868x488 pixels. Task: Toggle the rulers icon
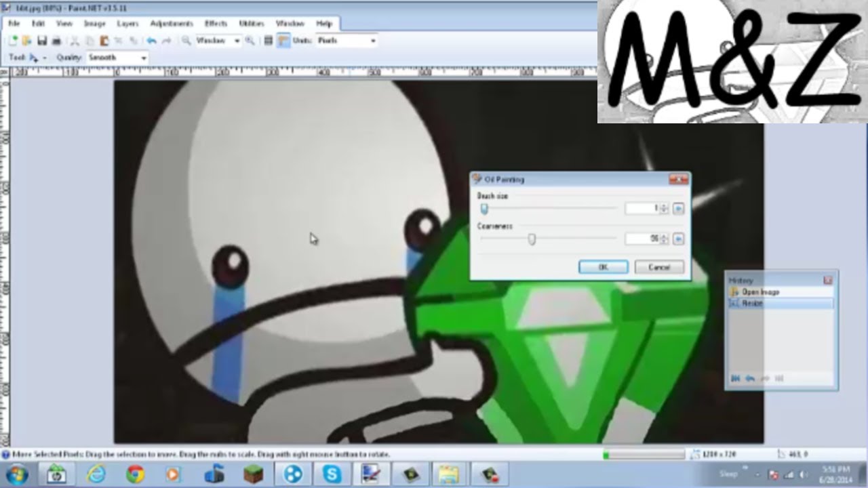tap(283, 41)
